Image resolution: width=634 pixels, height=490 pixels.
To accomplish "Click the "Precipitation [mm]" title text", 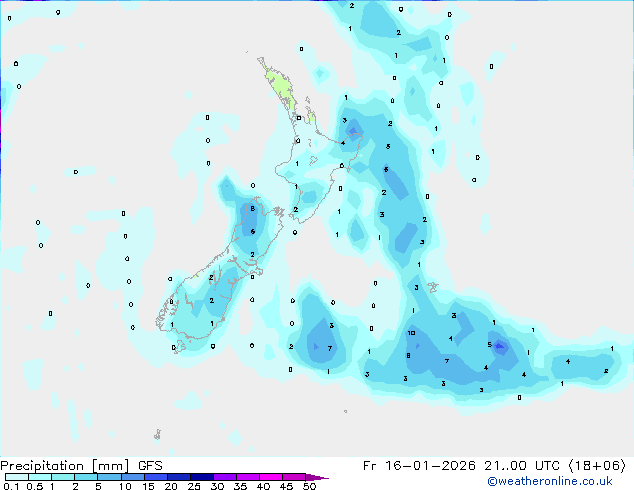I will coord(65,466).
